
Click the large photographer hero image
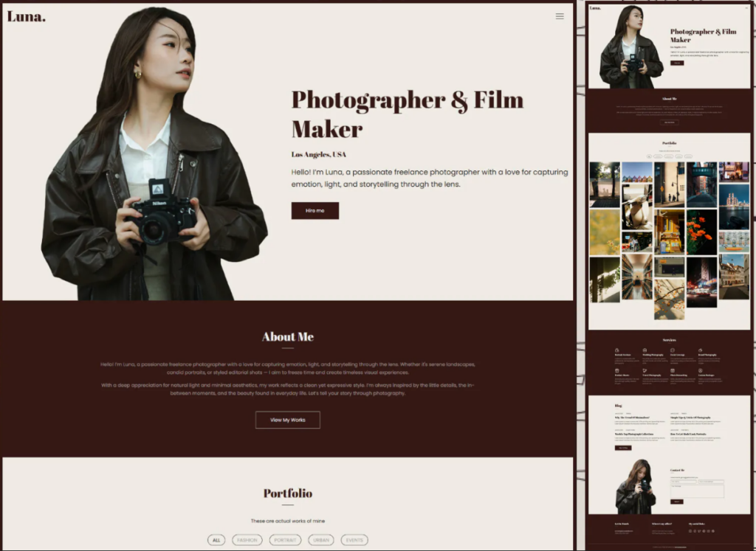click(154, 154)
